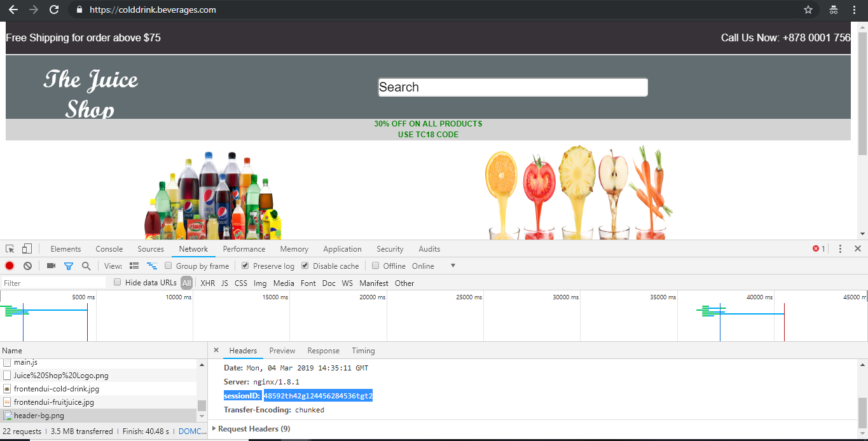Stop recording the network log
868x441 pixels.
(x=8, y=266)
